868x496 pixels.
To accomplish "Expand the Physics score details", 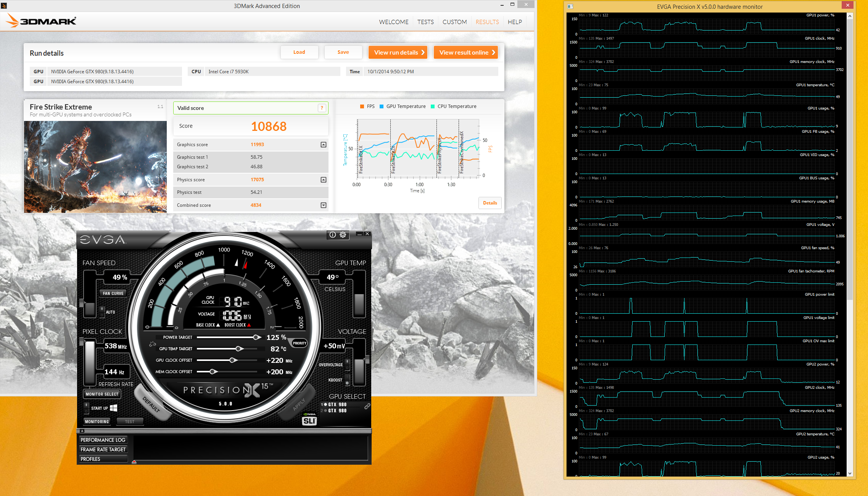I will pos(324,180).
